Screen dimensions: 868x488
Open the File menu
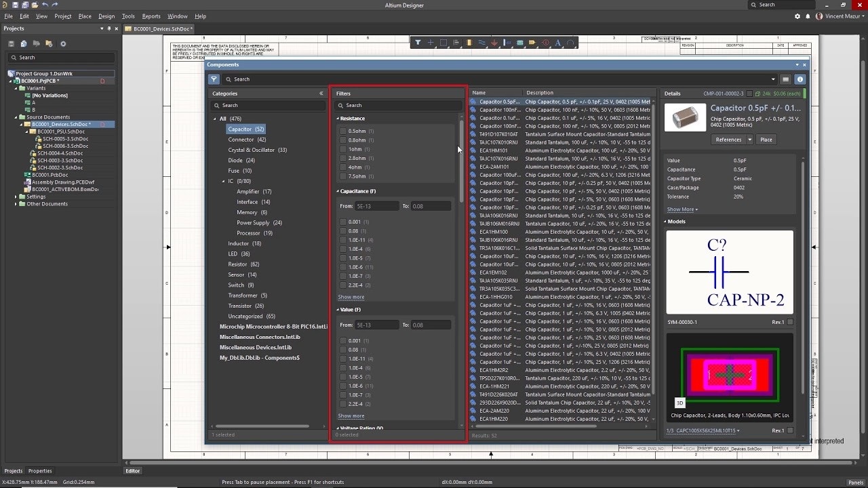8,16
